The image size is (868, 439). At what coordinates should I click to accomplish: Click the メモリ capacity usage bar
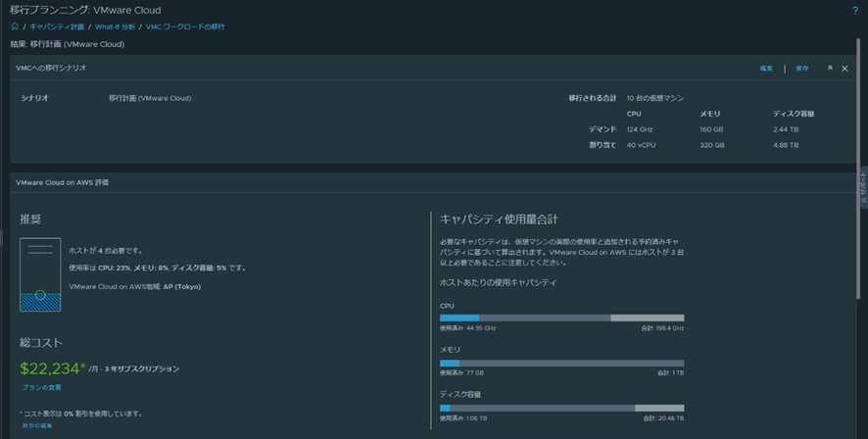click(x=562, y=364)
